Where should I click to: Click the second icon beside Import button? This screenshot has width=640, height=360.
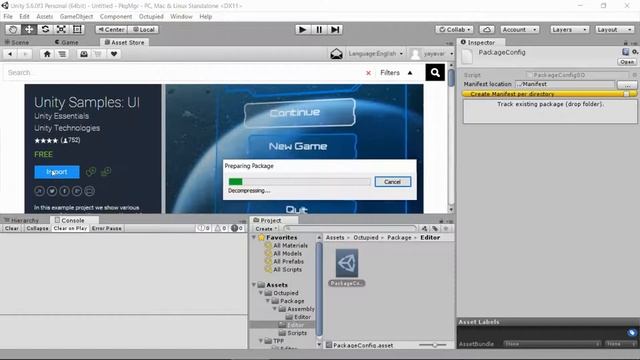pos(106,171)
